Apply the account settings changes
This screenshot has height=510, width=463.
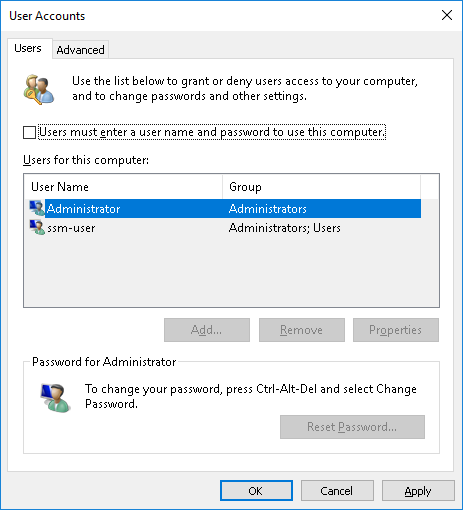pyautogui.click(x=418, y=491)
